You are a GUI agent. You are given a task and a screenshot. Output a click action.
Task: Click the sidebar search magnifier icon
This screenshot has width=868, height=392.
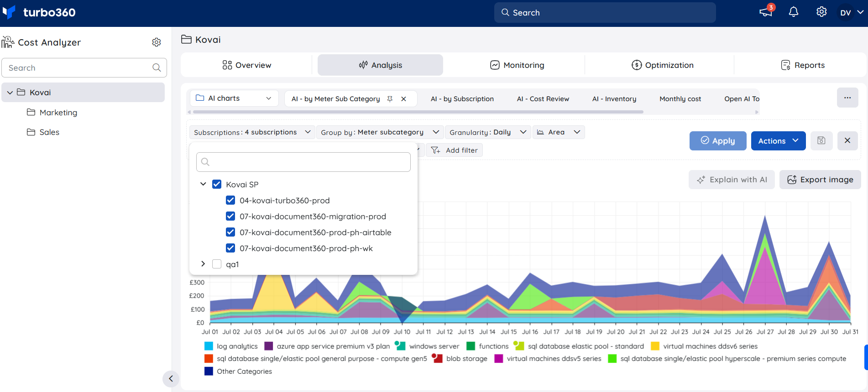[x=157, y=68]
